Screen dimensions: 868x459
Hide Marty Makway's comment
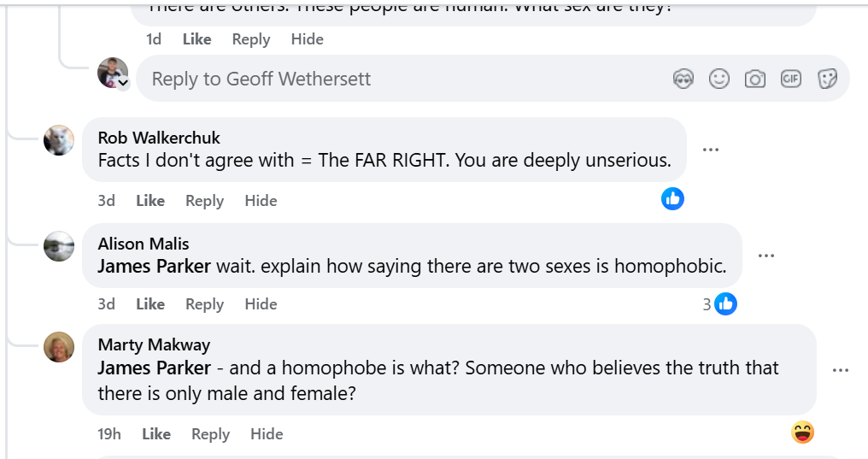pyautogui.click(x=267, y=434)
